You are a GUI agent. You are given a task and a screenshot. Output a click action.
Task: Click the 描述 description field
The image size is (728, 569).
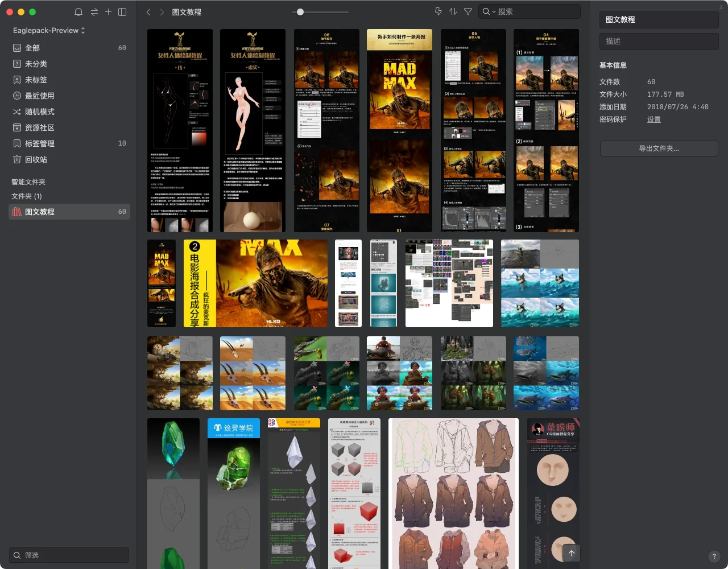coord(659,41)
